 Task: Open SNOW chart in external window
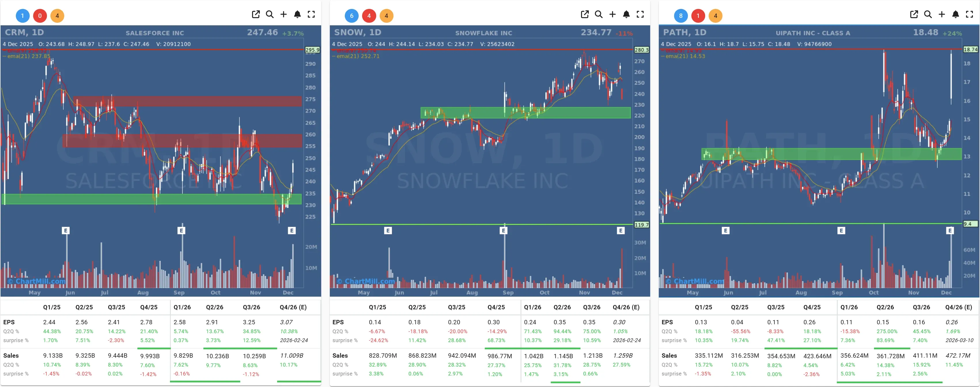[x=585, y=14]
